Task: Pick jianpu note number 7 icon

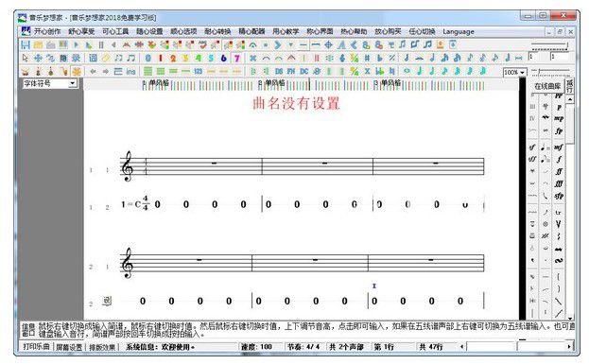Action: 236,59
